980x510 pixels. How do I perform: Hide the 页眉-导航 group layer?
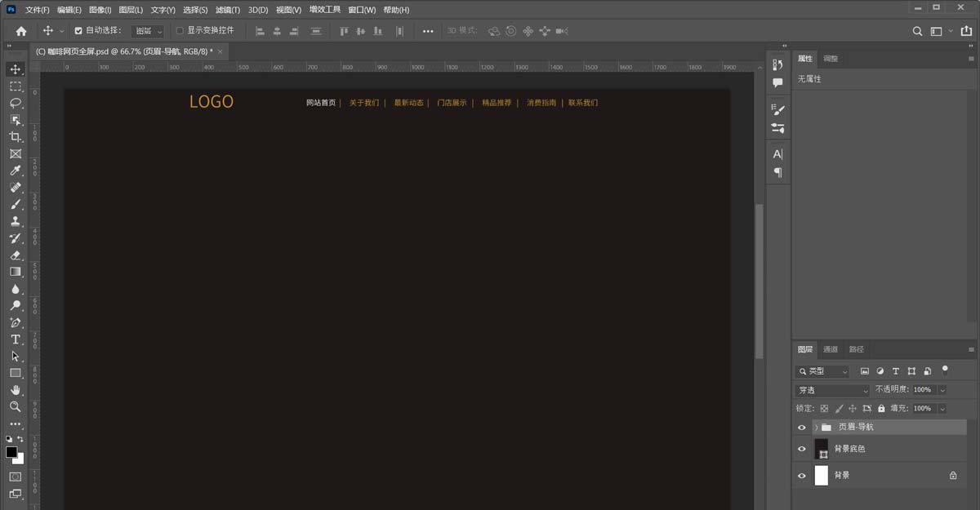pos(802,428)
